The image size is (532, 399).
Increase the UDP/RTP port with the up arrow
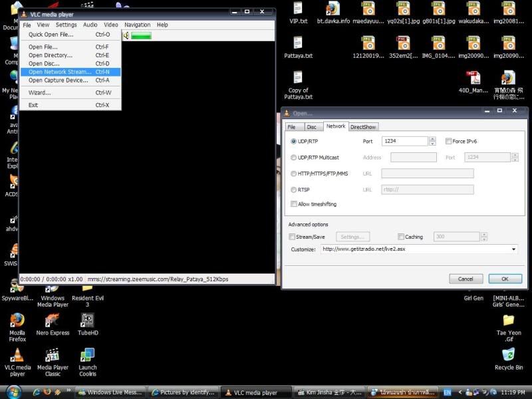click(432, 139)
